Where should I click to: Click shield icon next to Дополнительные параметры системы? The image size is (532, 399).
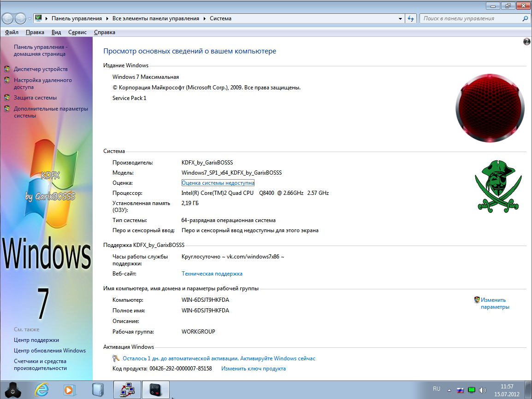pos(7,109)
